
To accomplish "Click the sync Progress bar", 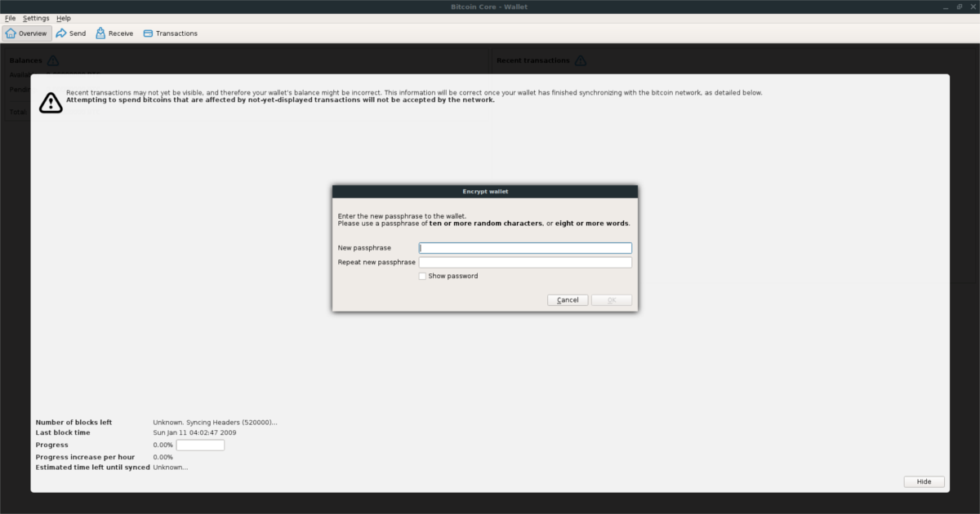I will 200,445.
